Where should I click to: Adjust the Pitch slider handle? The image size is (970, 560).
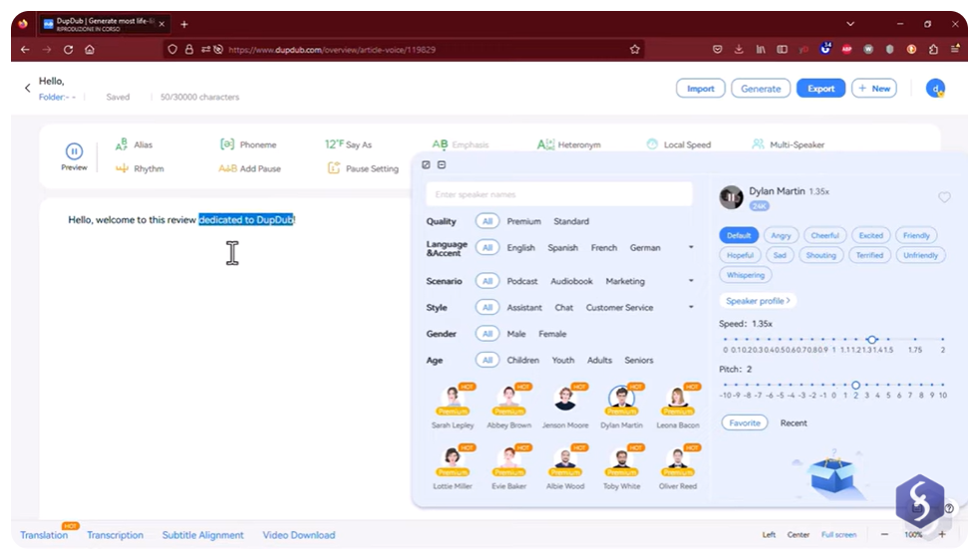[855, 385]
